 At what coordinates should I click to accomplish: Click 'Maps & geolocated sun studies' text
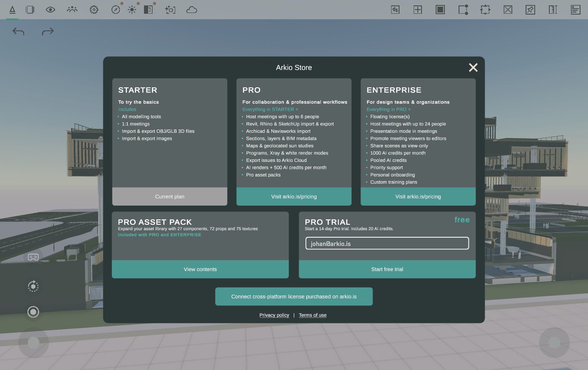(x=280, y=146)
